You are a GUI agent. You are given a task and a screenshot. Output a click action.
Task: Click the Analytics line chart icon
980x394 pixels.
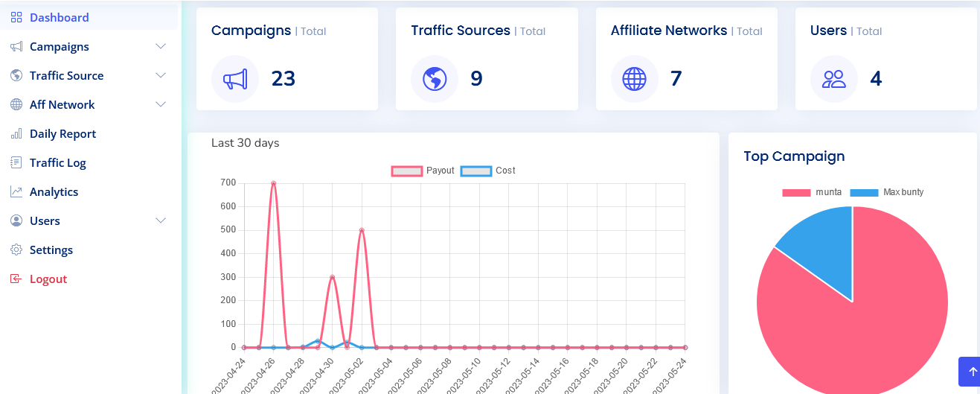pos(16,192)
